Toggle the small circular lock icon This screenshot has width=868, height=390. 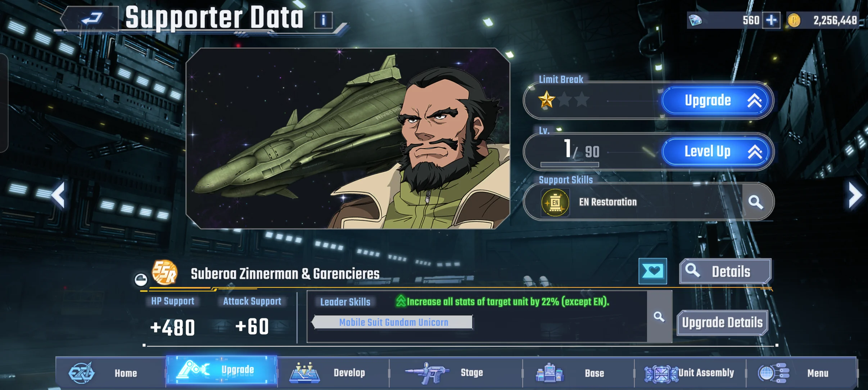pyautogui.click(x=141, y=280)
